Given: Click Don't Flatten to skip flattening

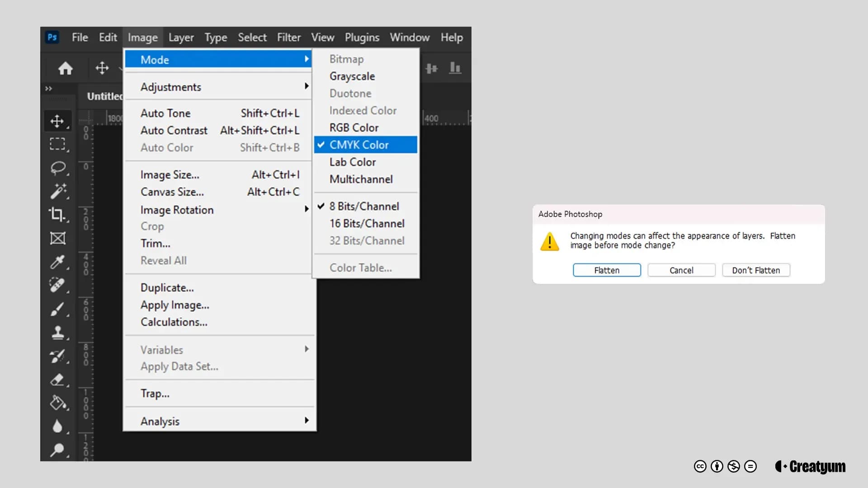Looking at the screenshot, I should click(x=756, y=270).
